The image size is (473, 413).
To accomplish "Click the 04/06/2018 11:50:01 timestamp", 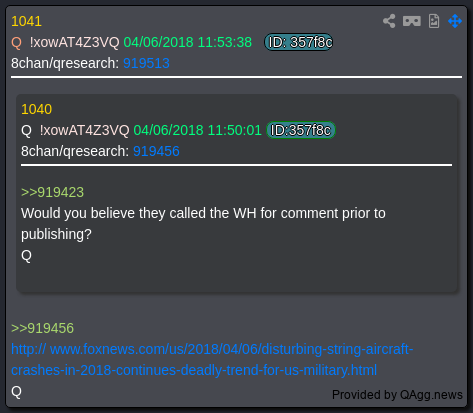I will point(197,130).
